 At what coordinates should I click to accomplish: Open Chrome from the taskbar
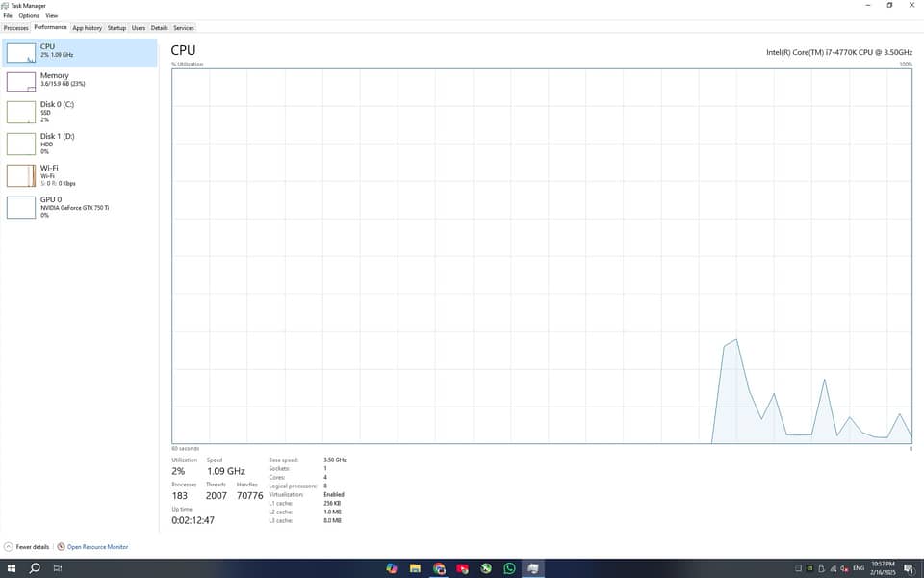click(439, 568)
